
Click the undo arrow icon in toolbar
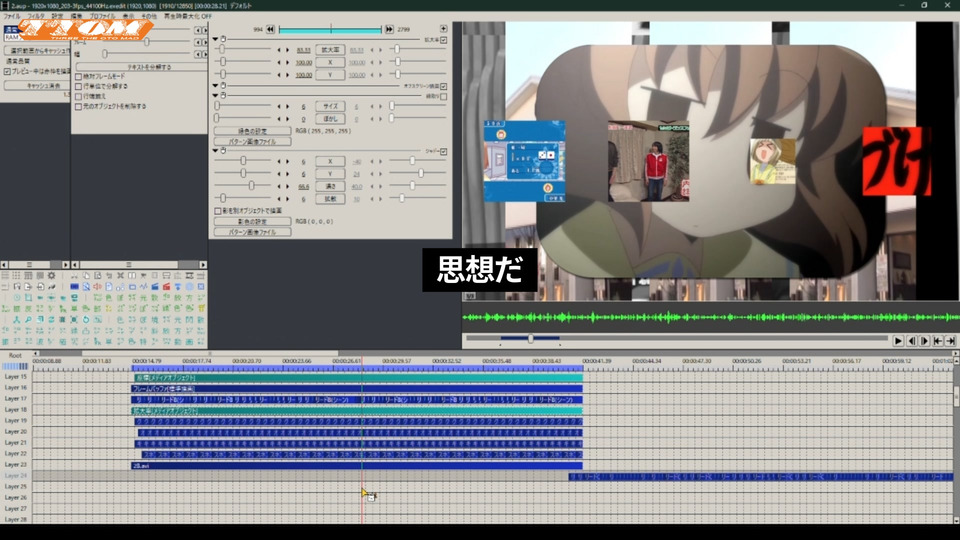point(109,276)
